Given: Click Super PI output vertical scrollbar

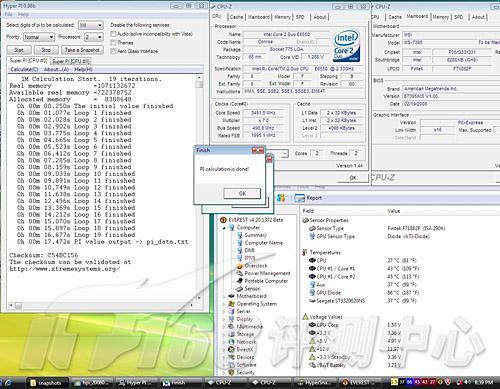Looking at the screenshot, I should [x=199, y=189].
